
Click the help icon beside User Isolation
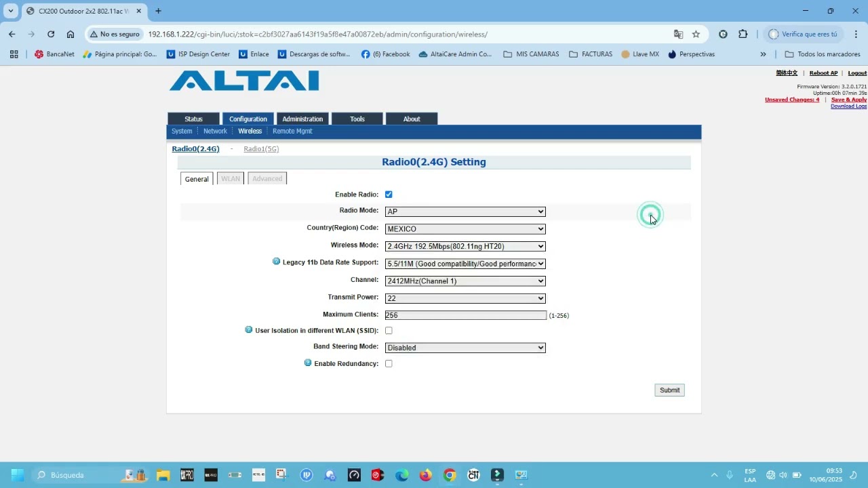coord(249,330)
